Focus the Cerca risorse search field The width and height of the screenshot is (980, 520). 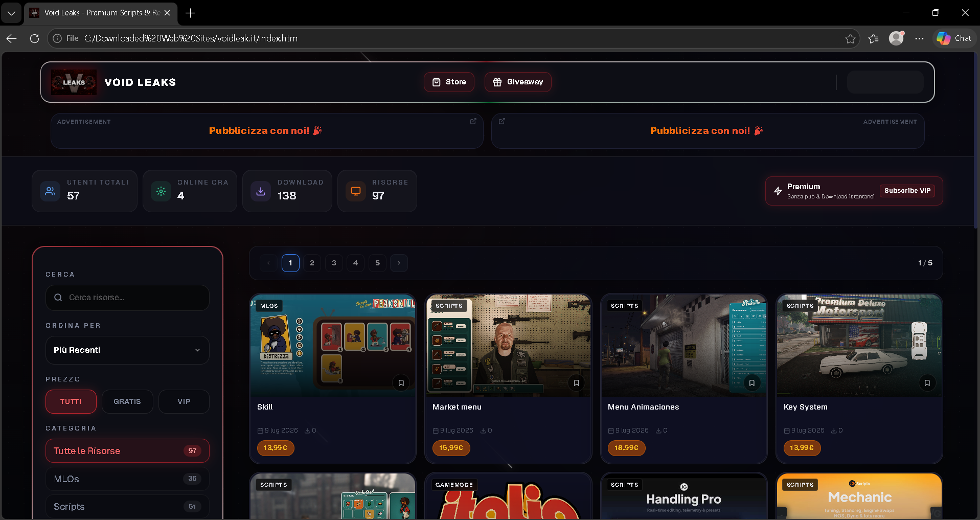[127, 298]
